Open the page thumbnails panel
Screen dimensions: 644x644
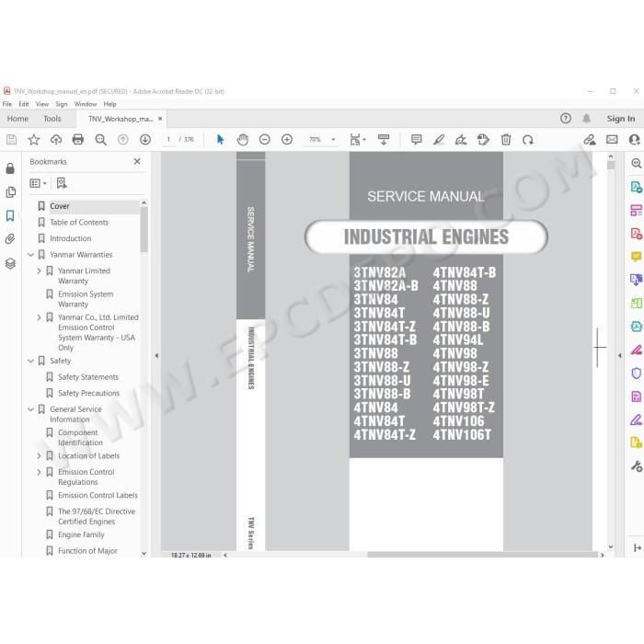click(11, 191)
